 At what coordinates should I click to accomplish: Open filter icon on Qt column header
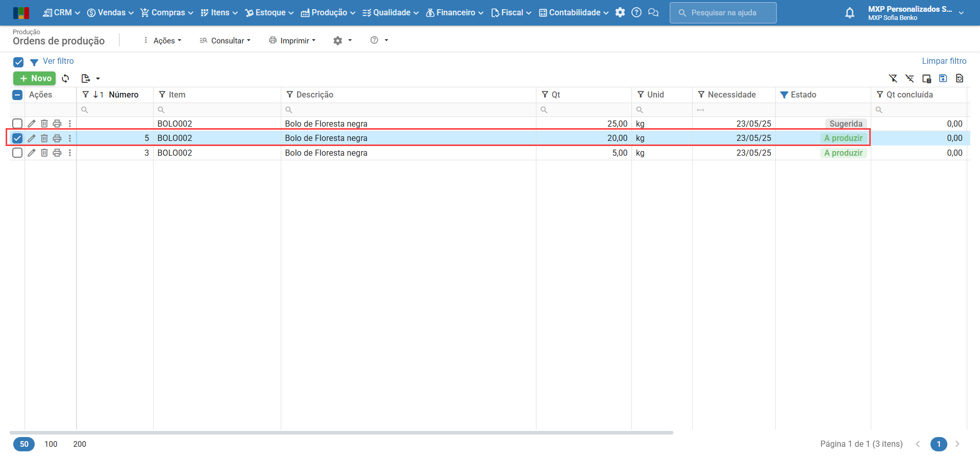(545, 94)
